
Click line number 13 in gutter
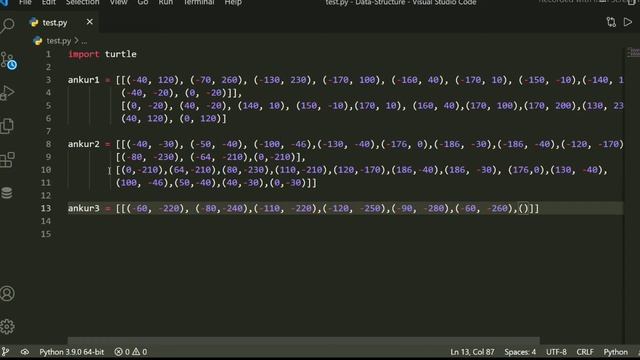[46, 208]
